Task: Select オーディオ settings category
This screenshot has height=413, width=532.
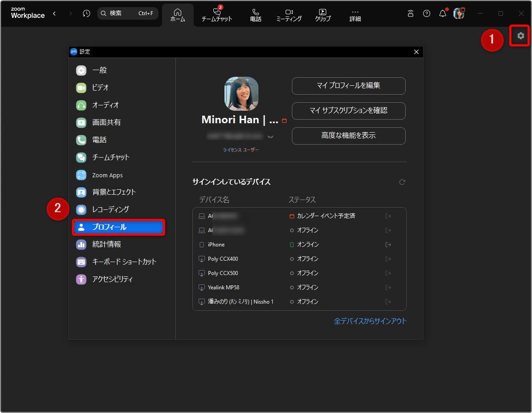Action: [118, 105]
